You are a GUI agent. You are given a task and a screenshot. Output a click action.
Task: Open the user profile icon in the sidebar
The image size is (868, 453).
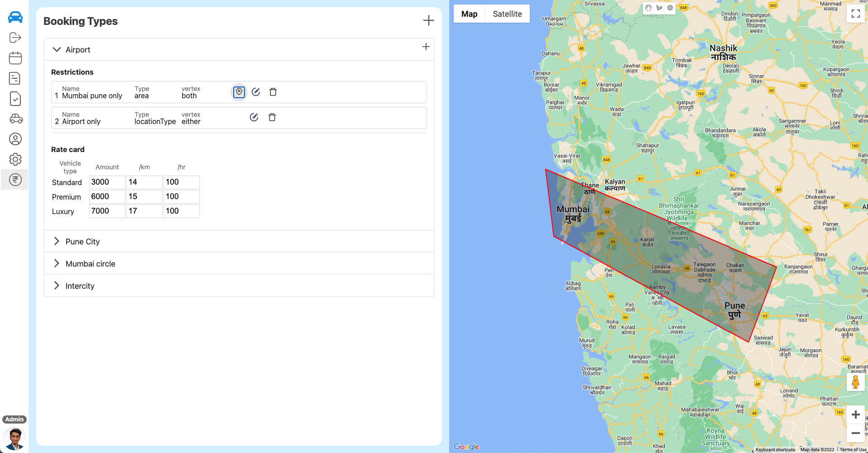pos(15,139)
